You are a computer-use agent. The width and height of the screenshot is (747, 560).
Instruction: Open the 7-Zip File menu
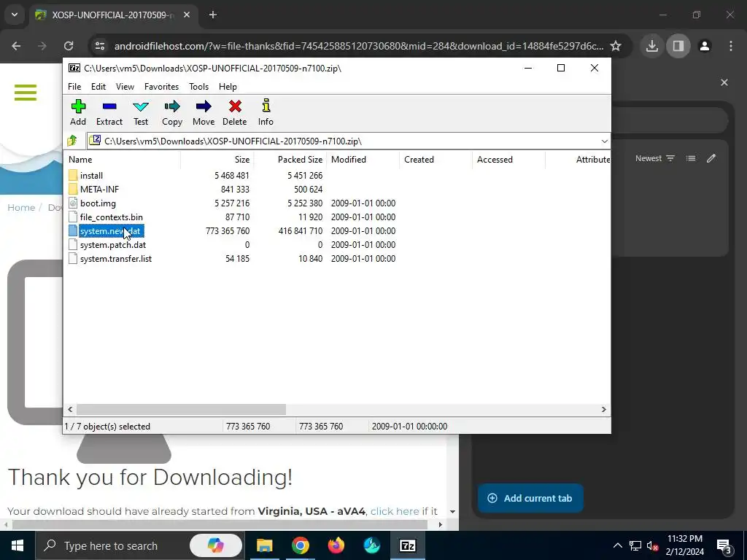point(74,87)
